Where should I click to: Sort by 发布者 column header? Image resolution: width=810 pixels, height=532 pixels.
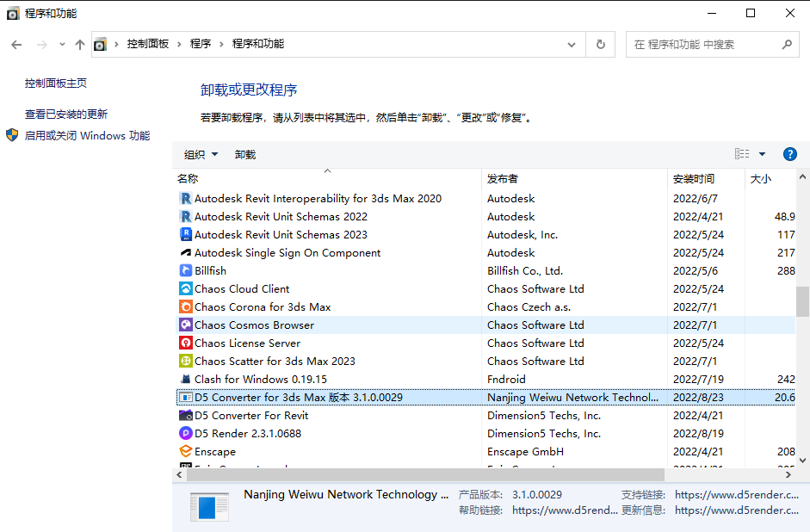click(574, 179)
